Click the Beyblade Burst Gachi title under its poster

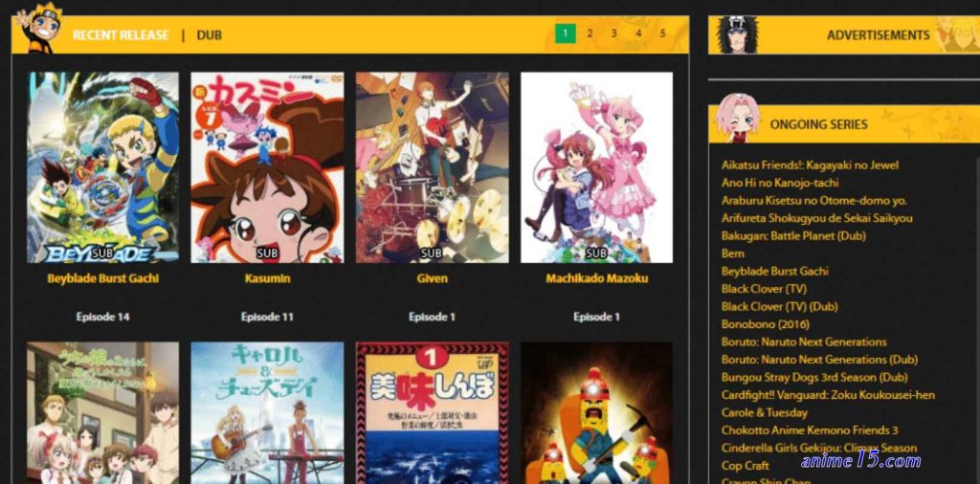102,278
